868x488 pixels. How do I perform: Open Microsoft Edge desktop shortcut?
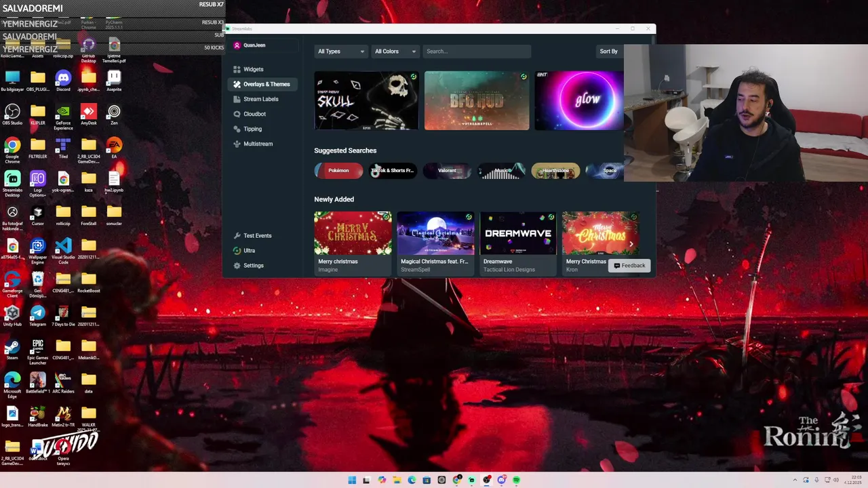(12, 385)
